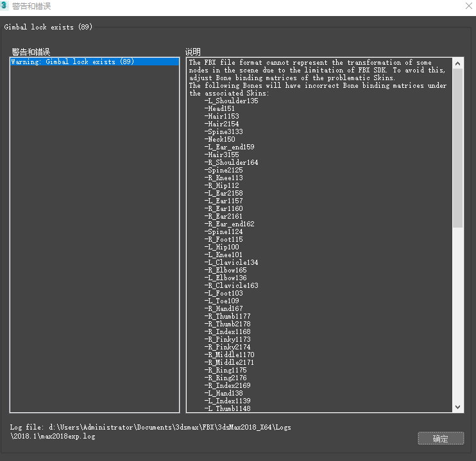This screenshot has height=461, width=476.
Task: Click the -R_Middle1170 entry
Action: [230, 355]
